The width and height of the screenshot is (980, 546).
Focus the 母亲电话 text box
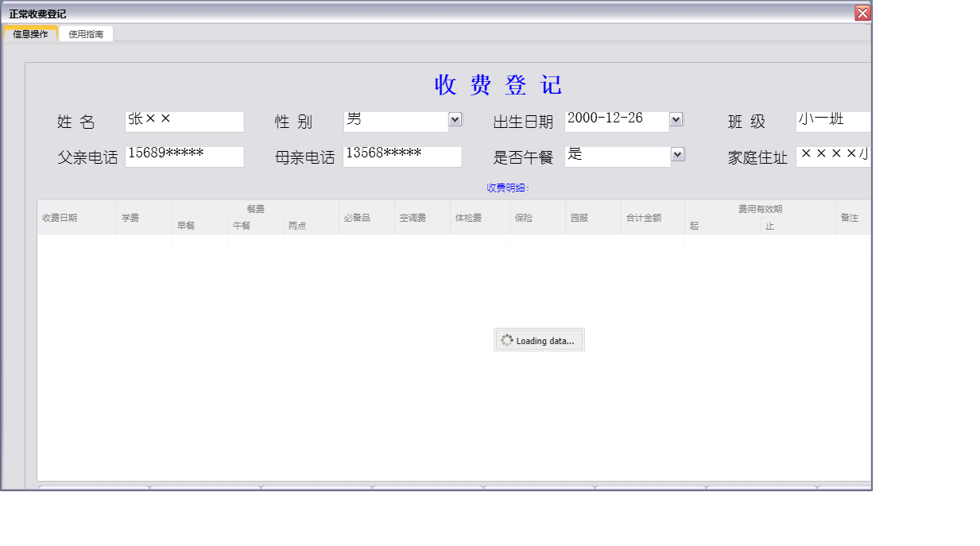point(402,157)
